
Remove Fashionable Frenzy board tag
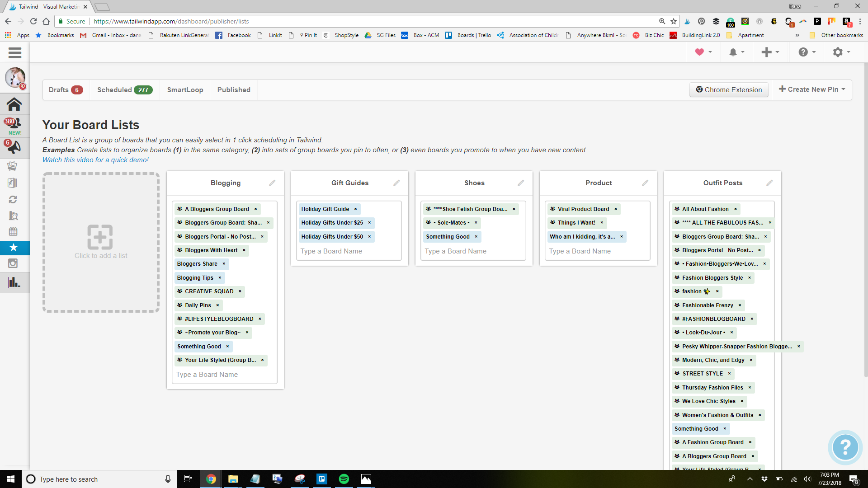click(740, 305)
